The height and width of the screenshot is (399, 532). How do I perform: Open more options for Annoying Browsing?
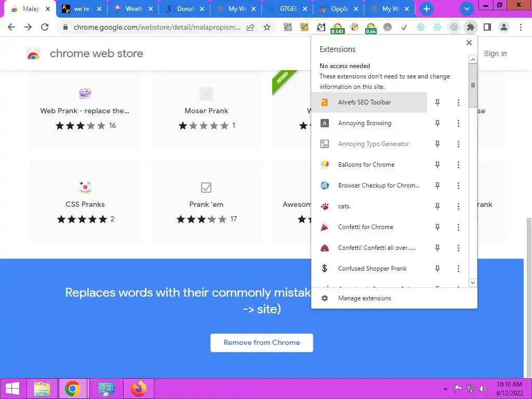(x=458, y=123)
